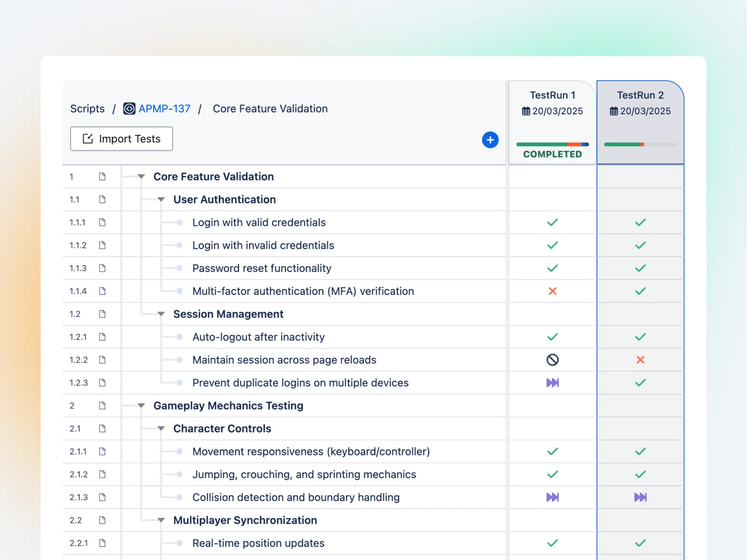Click the green checkmark for Login with valid credentials
Screen dimensions: 747x560
(552, 223)
